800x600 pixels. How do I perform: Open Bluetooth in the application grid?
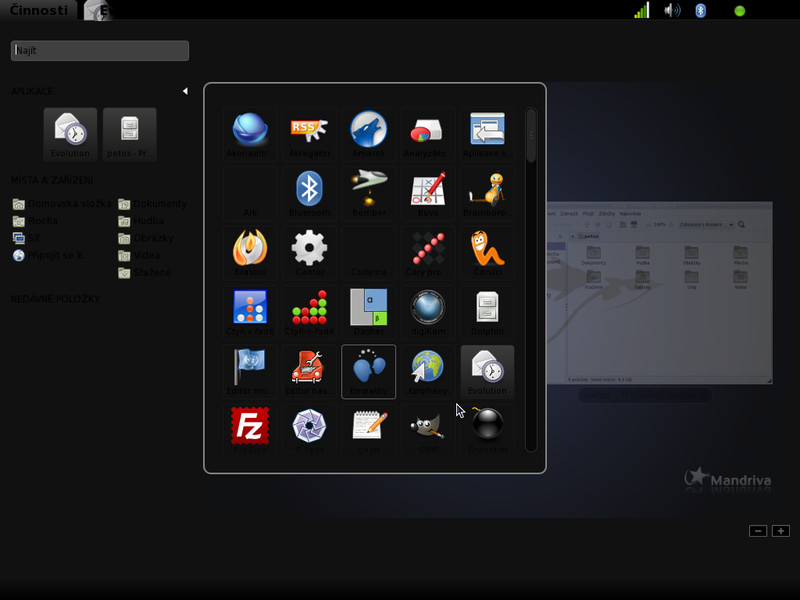[309, 193]
